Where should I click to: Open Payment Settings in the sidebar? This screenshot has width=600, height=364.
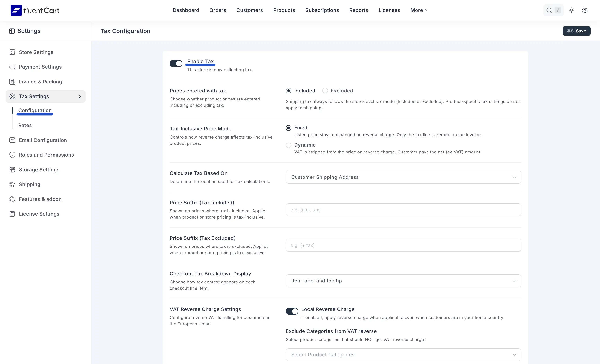click(x=40, y=67)
